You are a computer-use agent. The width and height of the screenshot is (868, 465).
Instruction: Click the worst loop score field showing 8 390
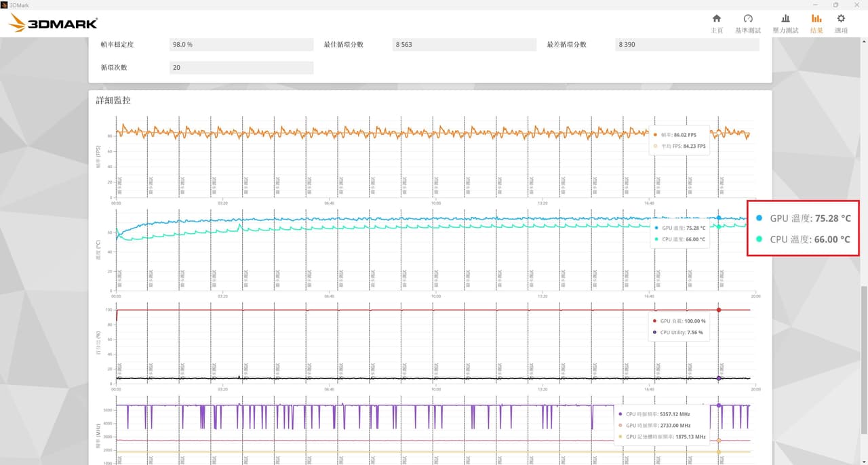coord(688,44)
